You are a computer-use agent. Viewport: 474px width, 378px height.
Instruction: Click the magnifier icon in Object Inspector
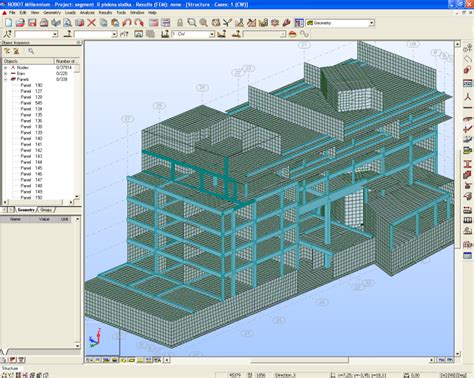(31, 51)
